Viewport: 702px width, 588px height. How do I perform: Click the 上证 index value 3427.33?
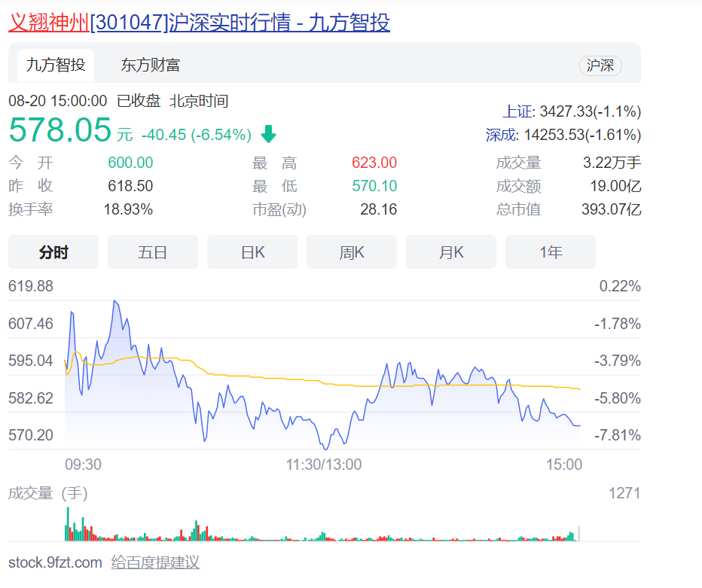click(x=566, y=112)
